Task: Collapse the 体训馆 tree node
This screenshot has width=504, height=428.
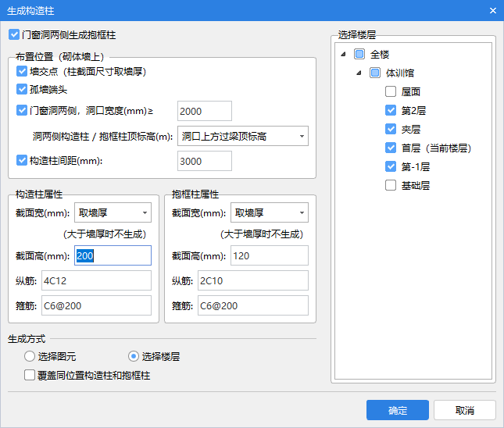Action: point(359,73)
